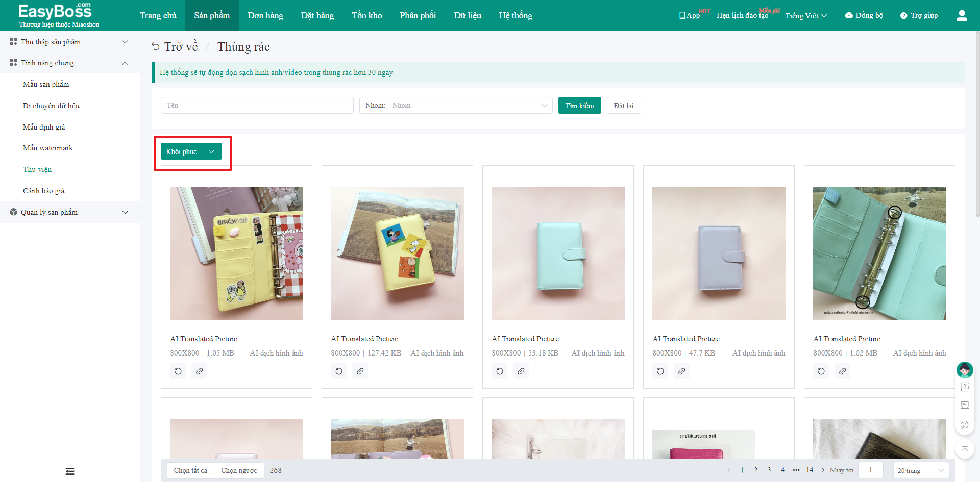Viewport: 980px width, 482px height.
Task: Go to page 2
Action: pyautogui.click(x=756, y=470)
